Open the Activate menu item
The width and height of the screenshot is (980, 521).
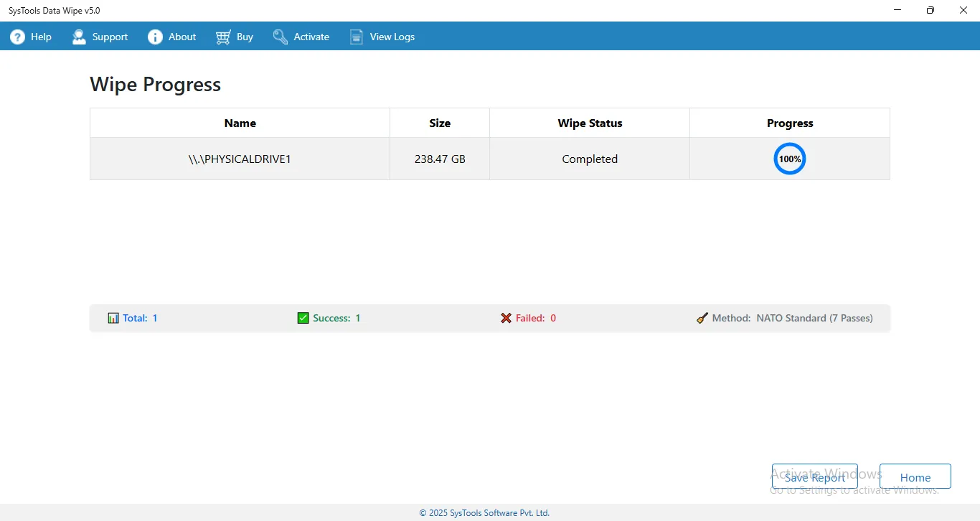pos(311,37)
